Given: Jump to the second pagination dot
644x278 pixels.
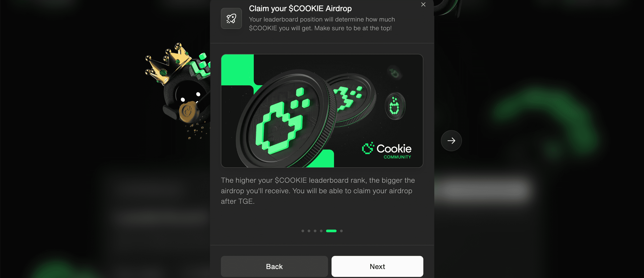Looking at the screenshot, I should tap(309, 231).
